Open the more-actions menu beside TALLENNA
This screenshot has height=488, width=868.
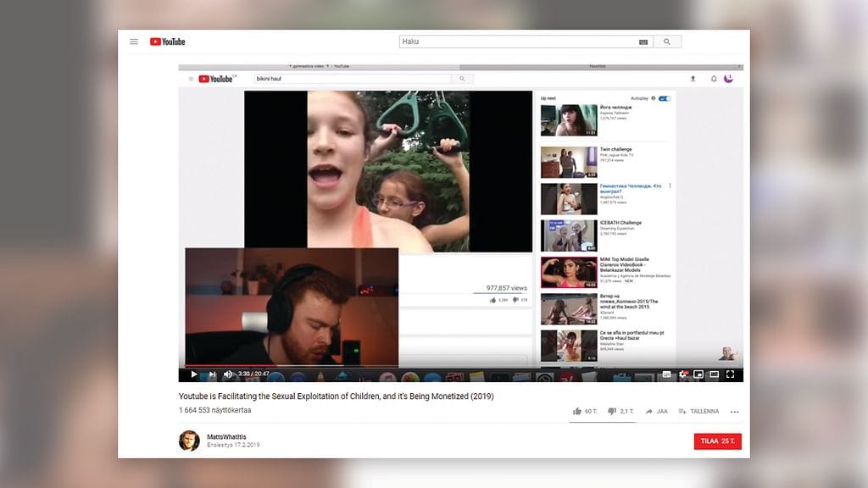(x=734, y=411)
